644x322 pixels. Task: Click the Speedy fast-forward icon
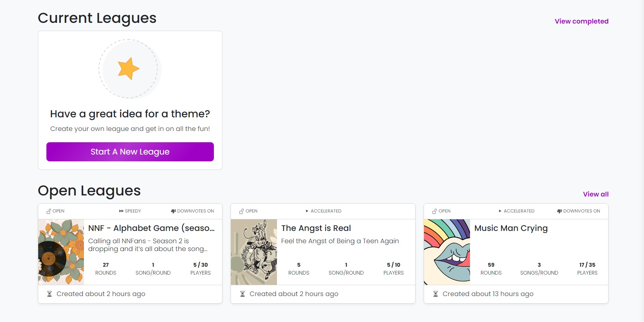point(121,211)
